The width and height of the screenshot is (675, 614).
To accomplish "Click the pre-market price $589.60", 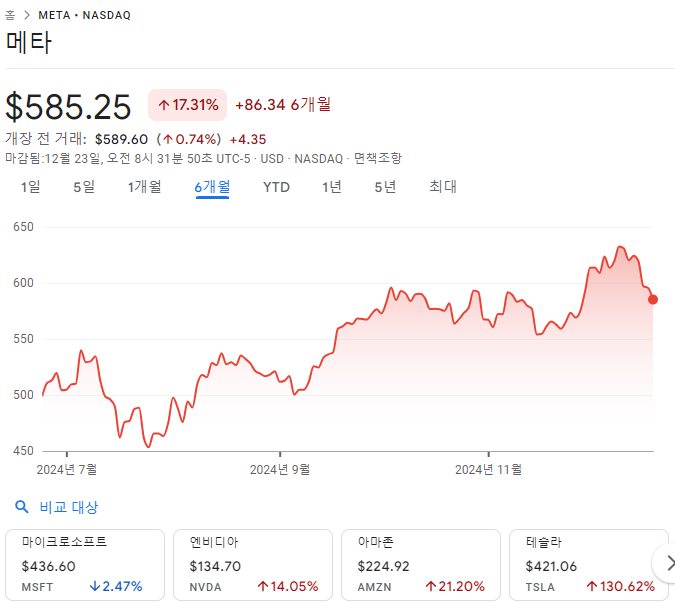I will click(x=121, y=140).
